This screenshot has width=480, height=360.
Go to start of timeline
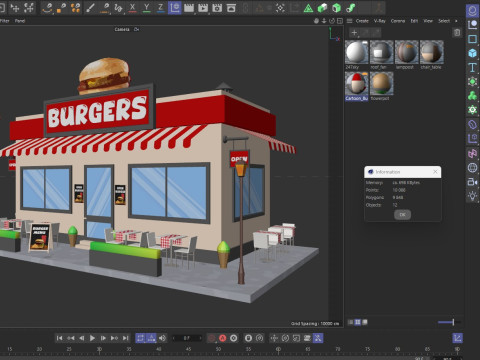tap(59, 338)
